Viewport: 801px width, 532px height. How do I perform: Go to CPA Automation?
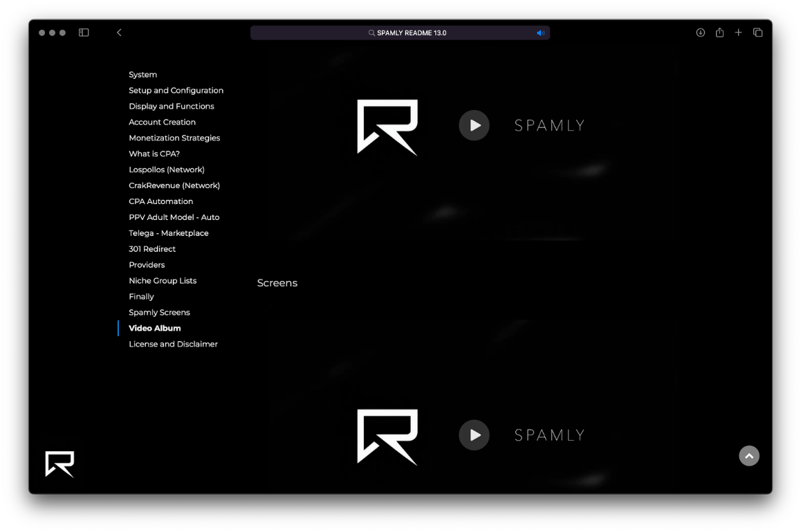161,201
